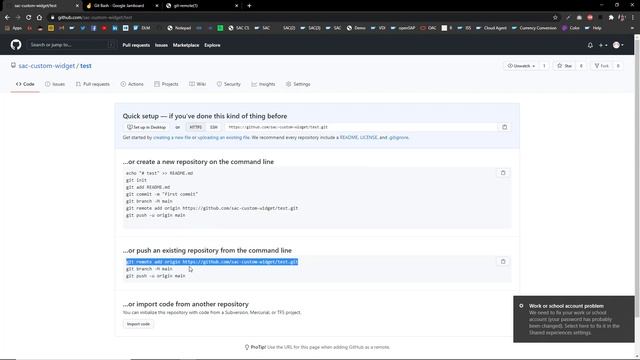Viewport: 640px width, 360px height.
Task: Click the repository book icon beside sac-custom-widget
Action: click(13, 65)
